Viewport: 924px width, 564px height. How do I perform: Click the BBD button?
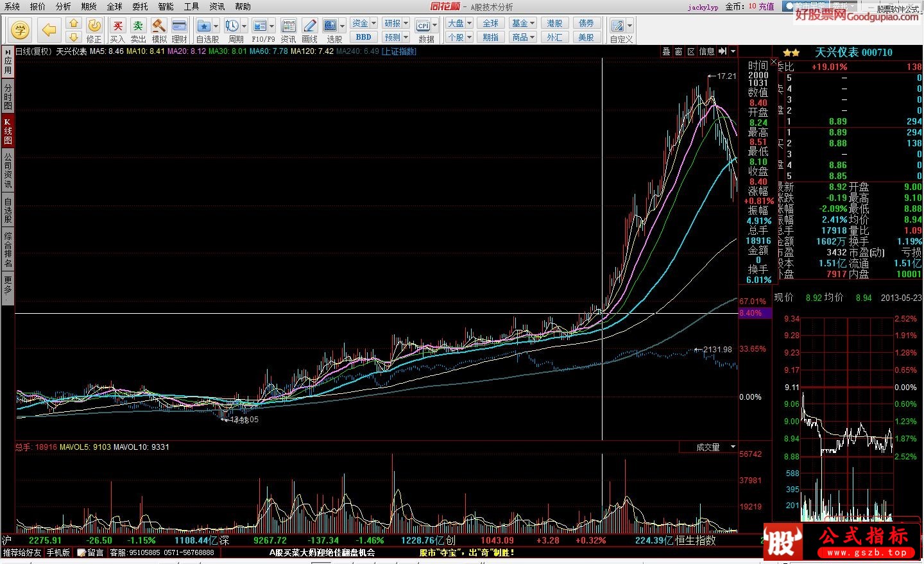(364, 37)
